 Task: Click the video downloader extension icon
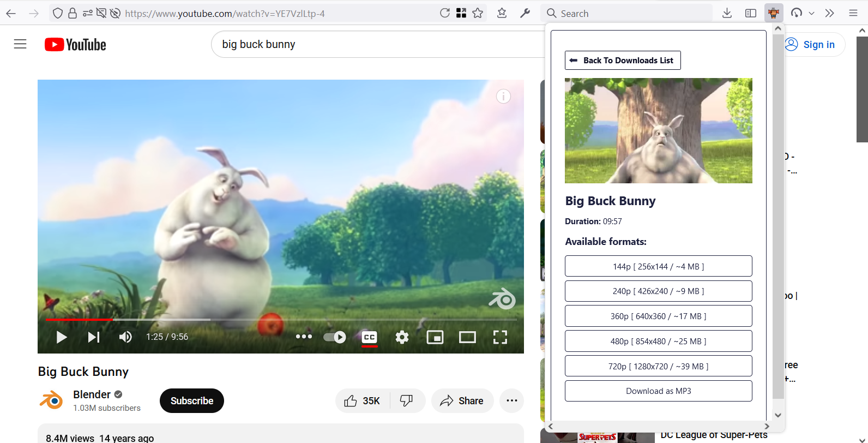(x=774, y=13)
